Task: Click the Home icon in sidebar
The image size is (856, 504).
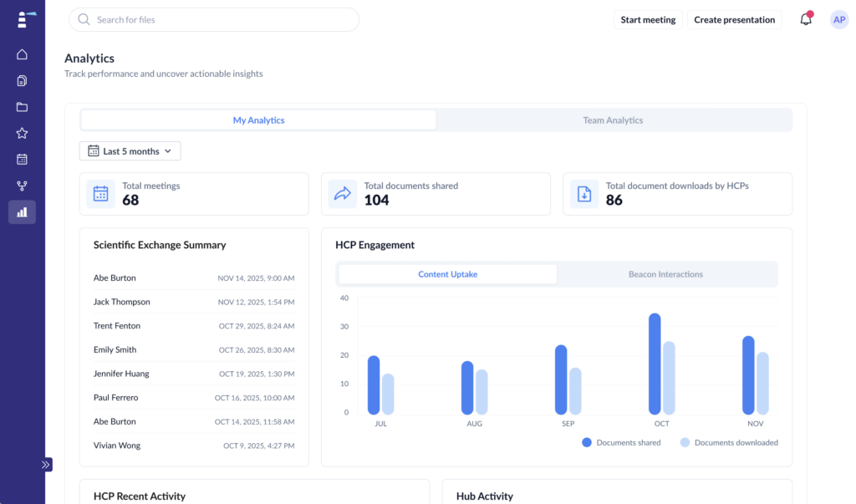Action: click(x=22, y=54)
